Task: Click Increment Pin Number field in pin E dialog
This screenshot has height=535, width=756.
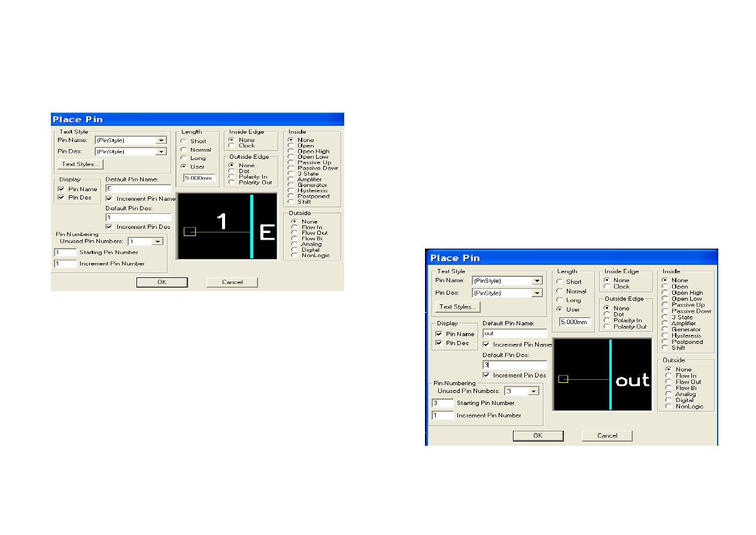Action: pyautogui.click(x=65, y=264)
